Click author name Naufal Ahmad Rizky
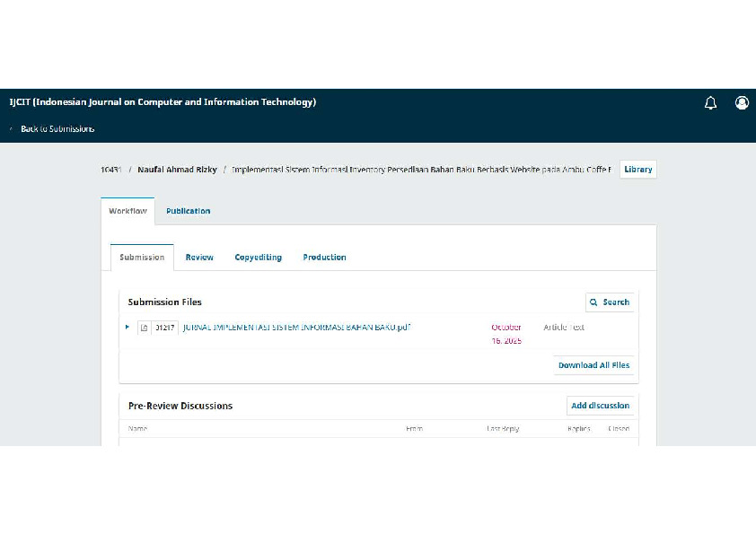The height and width of the screenshot is (534, 756). (x=177, y=169)
